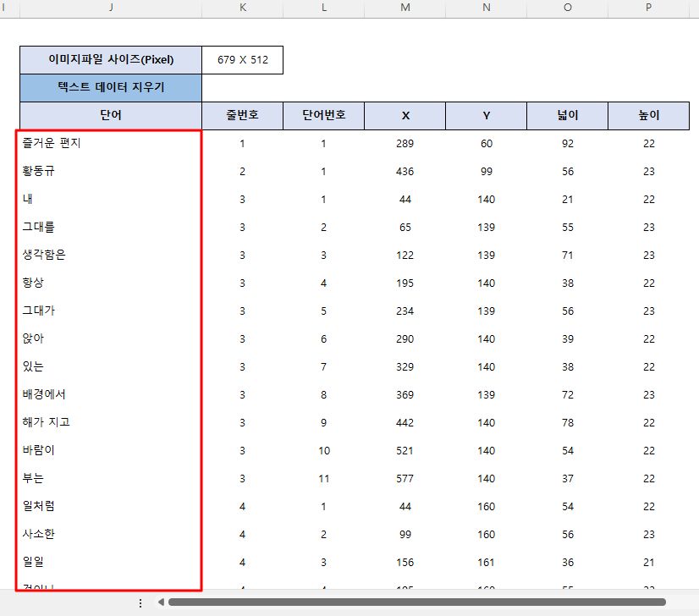Screen dimensions: 699x616
Task: Click the 높이 table header
Action: [x=648, y=116]
